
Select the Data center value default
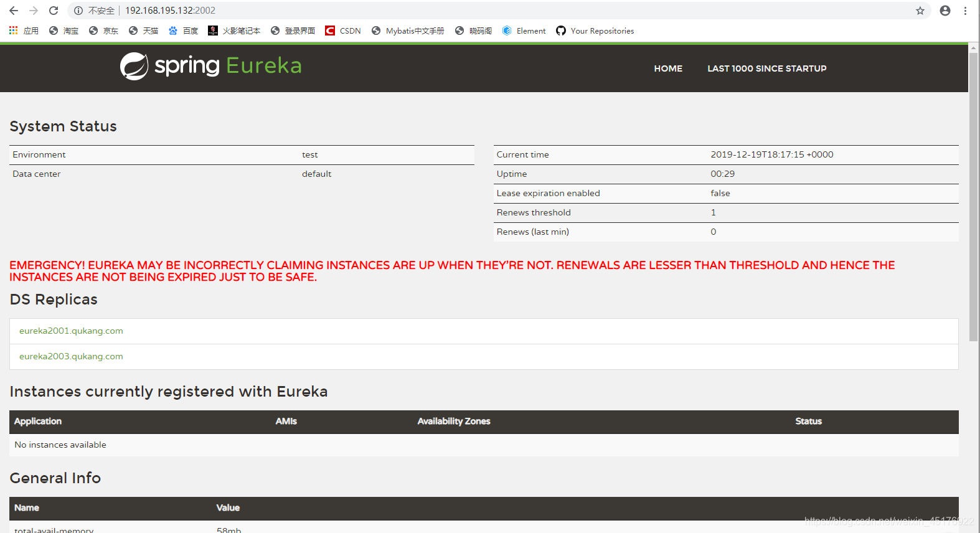click(317, 174)
